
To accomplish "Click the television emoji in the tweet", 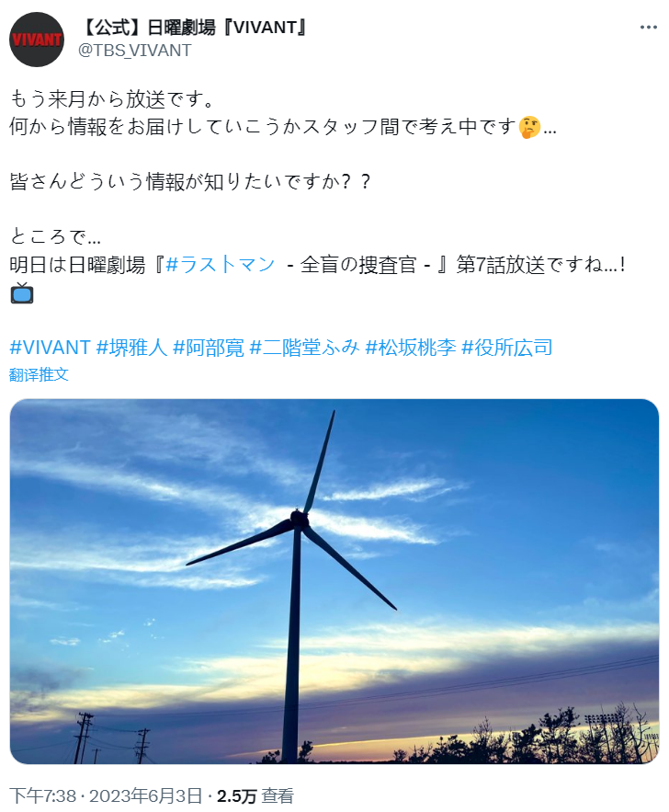I will [x=22, y=293].
